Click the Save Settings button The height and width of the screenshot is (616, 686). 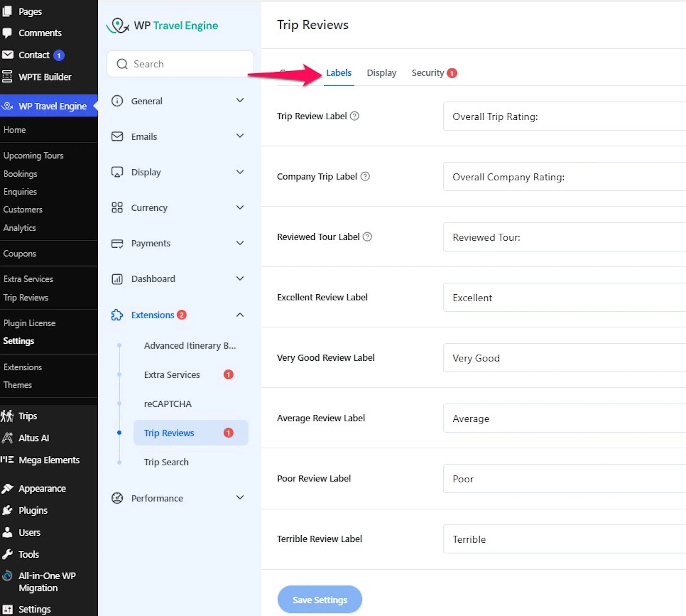320,600
